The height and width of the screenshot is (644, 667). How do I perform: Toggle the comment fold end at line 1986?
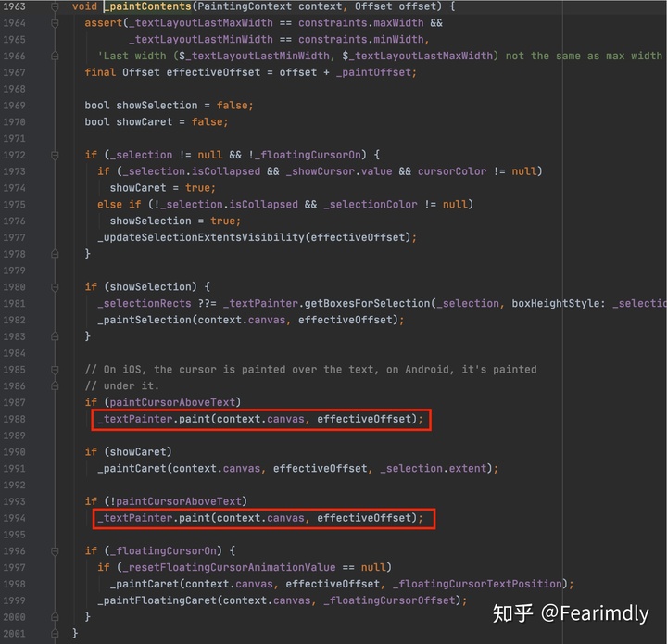click(55, 386)
